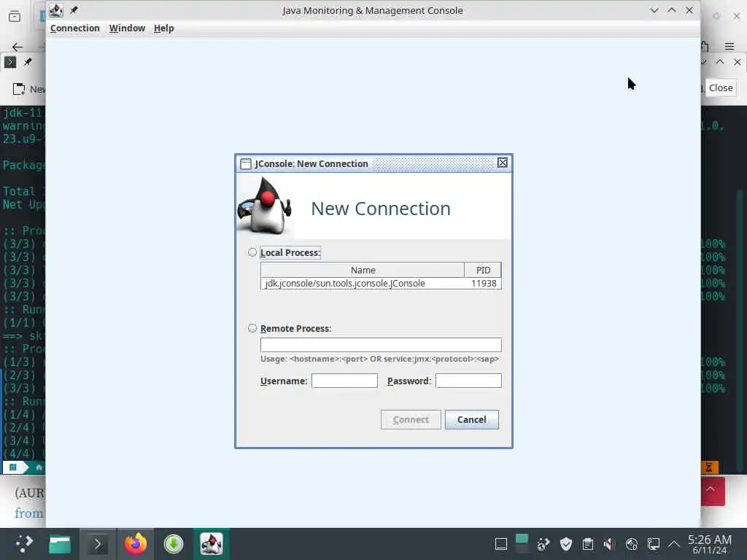The height and width of the screenshot is (560, 747).
Task: Focus the Remote Process address field
Action: tap(381, 345)
